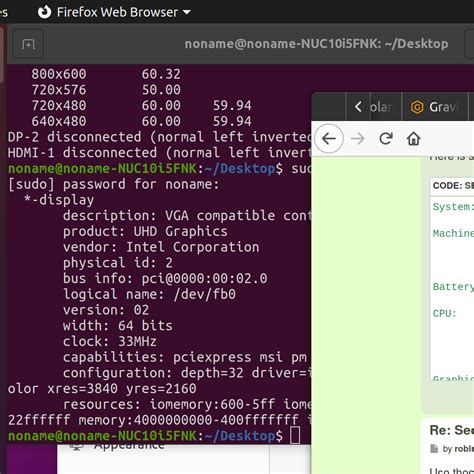
Task: Click the 'CODE:' header in forum post
Action: [447, 185]
